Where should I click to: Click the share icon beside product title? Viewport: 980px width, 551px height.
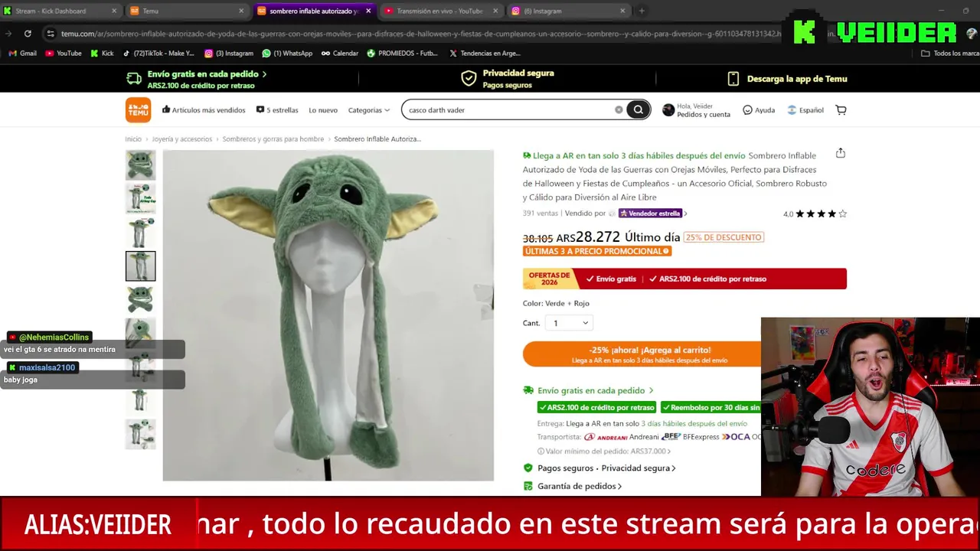840,153
